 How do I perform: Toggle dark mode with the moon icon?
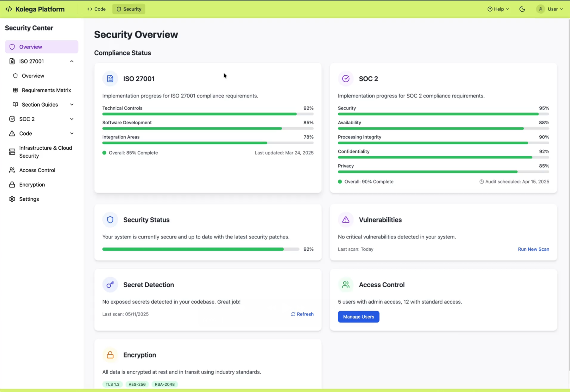[x=522, y=9]
